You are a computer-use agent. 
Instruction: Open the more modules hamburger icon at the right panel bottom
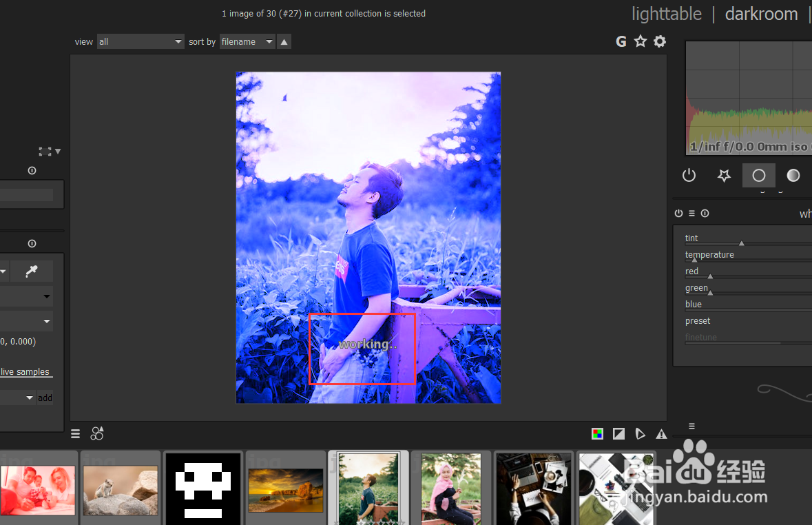(x=692, y=426)
